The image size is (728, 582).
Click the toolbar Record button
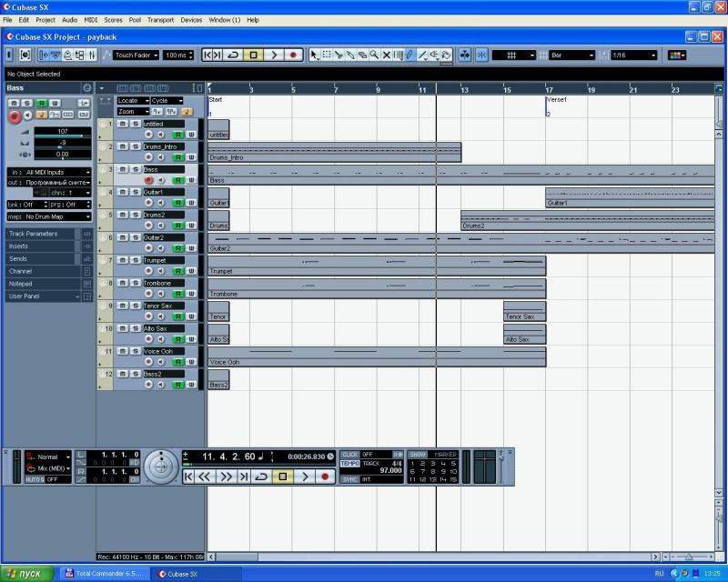[293, 55]
